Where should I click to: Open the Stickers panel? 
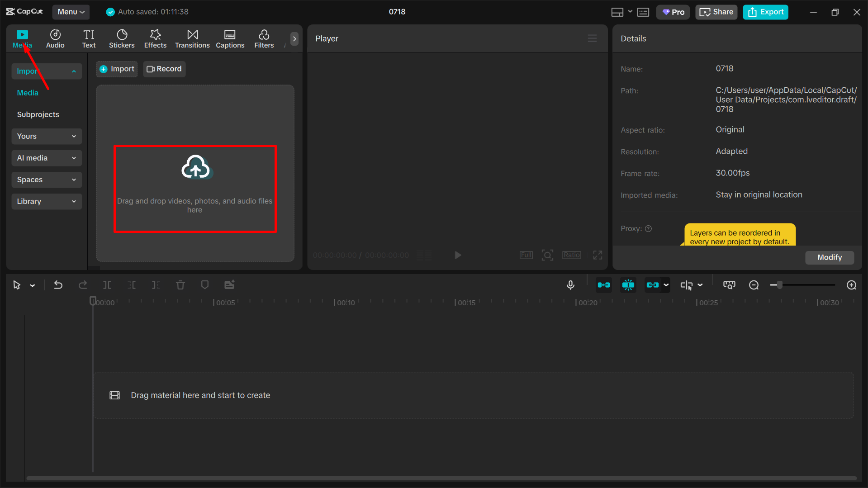point(122,38)
